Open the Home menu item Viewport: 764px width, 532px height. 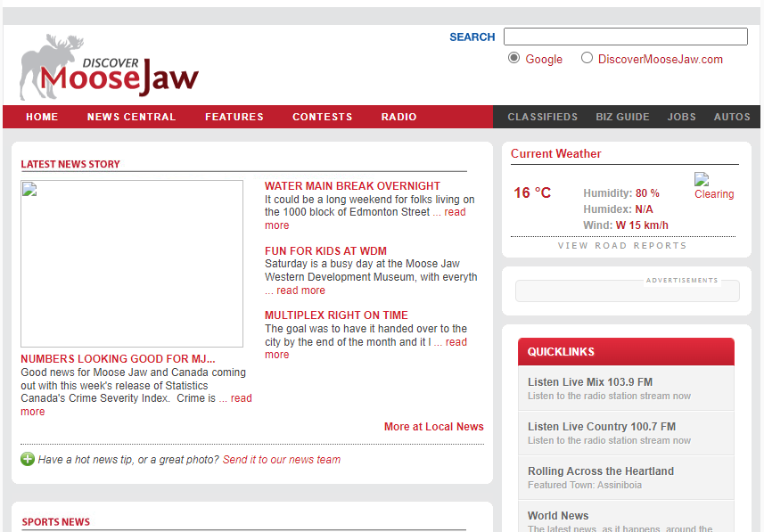[x=42, y=117]
